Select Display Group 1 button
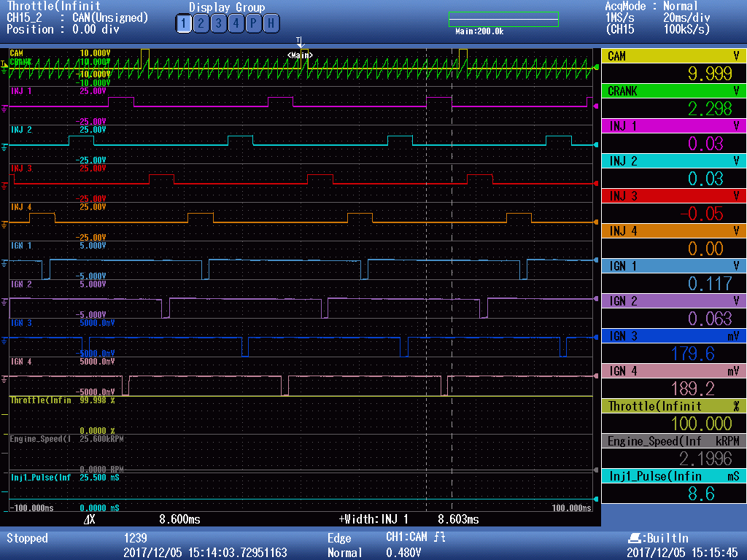This screenshot has width=747, height=560. [x=184, y=23]
